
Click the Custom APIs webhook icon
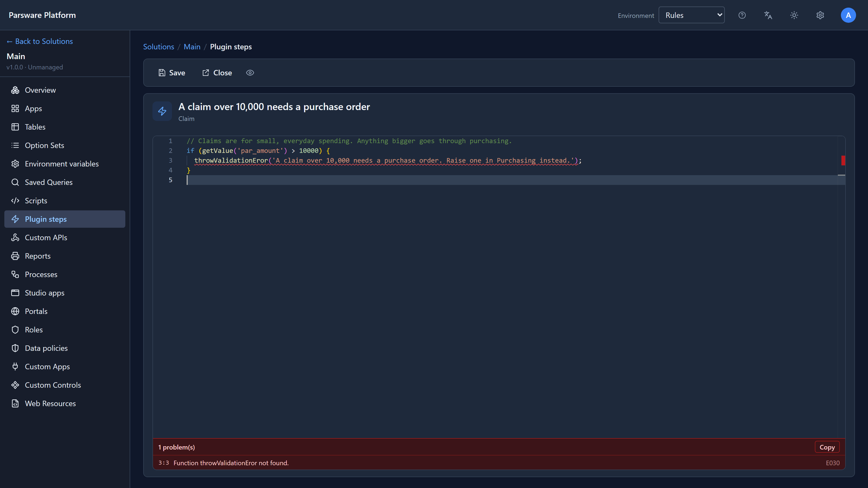click(15, 238)
